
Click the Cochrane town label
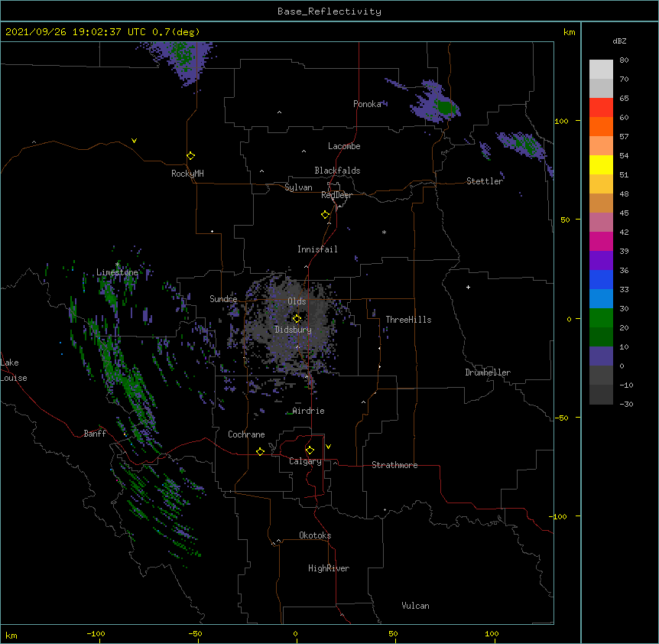coord(246,434)
